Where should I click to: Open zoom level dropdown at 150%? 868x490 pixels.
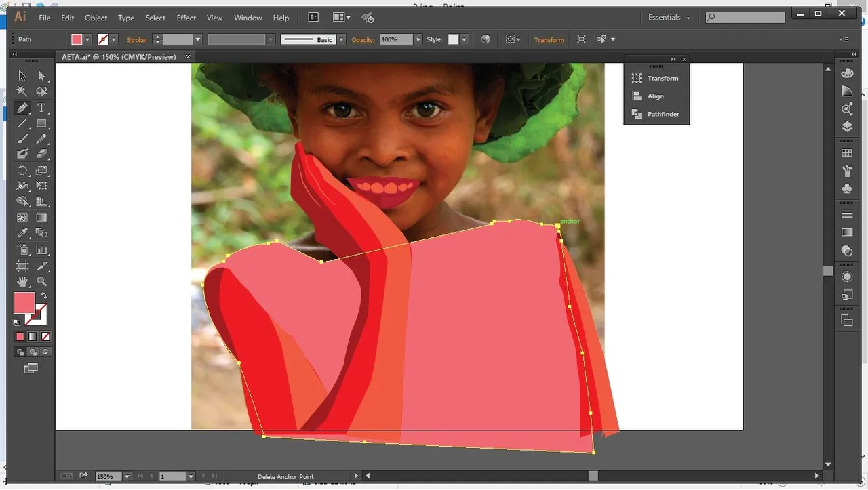[x=127, y=477]
